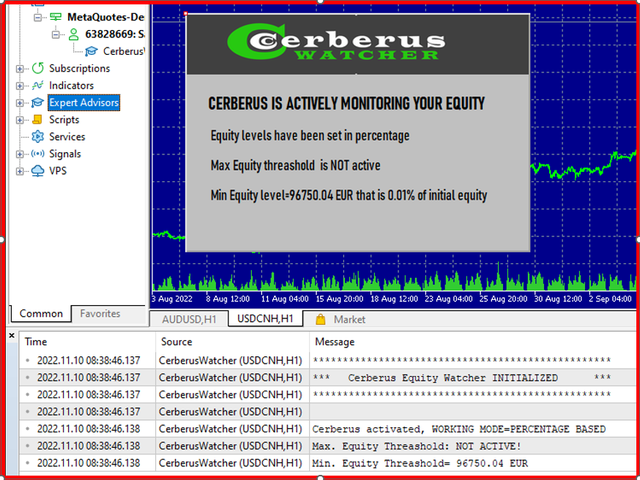Select MetaQuotes-De in the navigator tree
The height and width of the screenshot is (480, 640).
click(x=105, y=17)
